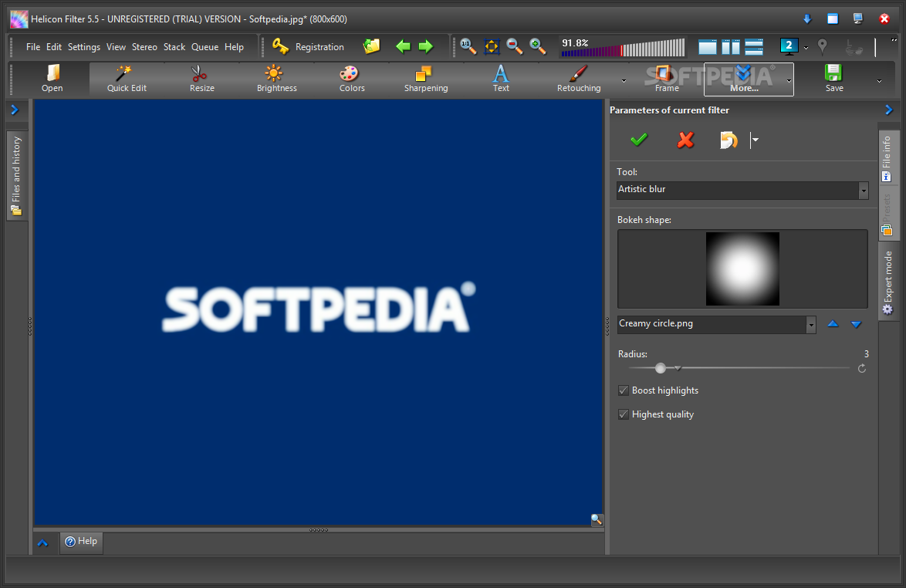
Task: Select the Resize scissors tool
Action: pos(201,79)
